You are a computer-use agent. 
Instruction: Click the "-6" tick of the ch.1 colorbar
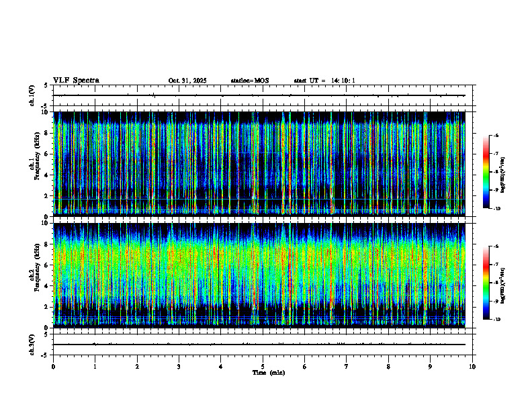pyautogui.click(x=496, y=136)
